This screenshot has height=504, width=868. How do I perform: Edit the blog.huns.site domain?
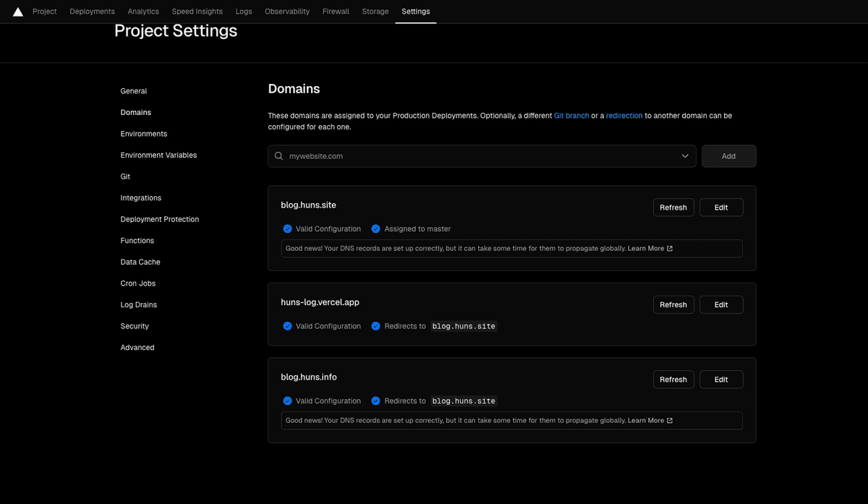click(721, 208)
